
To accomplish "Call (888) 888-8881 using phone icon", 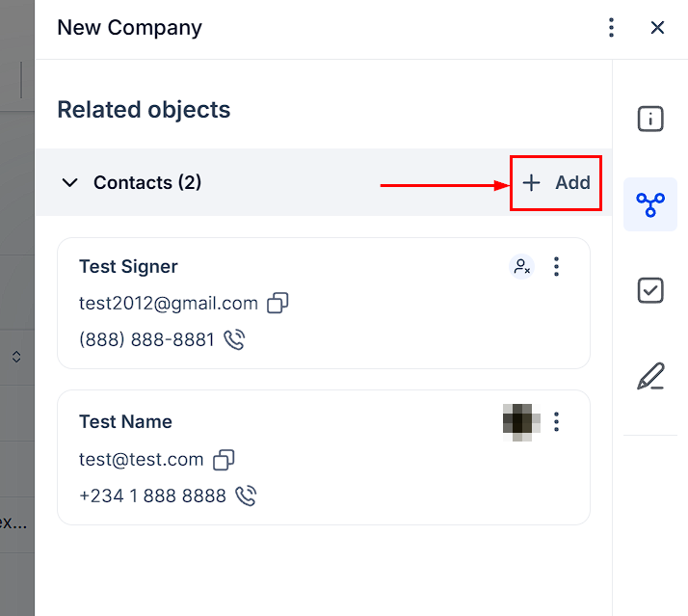I will click(234, 340).
